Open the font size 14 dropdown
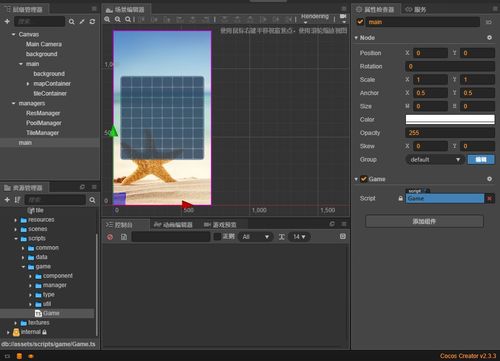 tap(299, 237)
